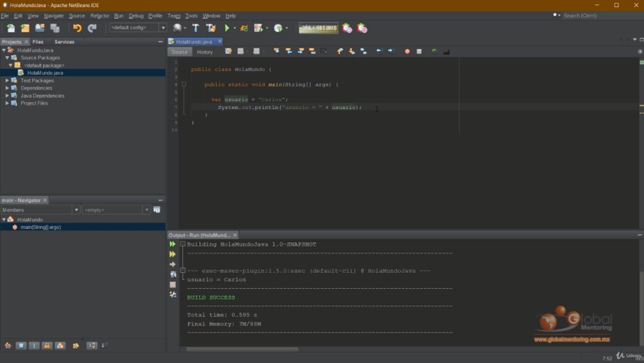This screenshot has width=644, height=363.
Task: Click Re-run icon in Output panel
Action: tap(173, 244)
